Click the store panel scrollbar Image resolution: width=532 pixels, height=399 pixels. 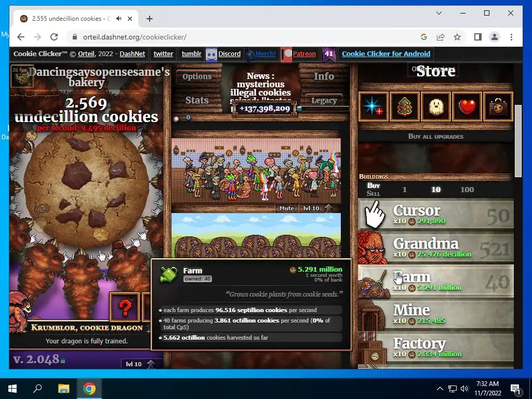pos(518,141)
